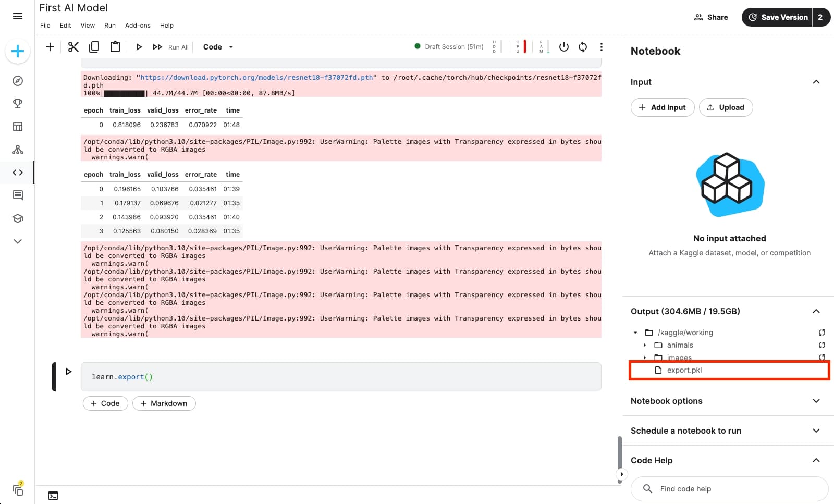The height and width of the screenshot is (504, 834).
Task: Open the Add-ons menu
Action: pos(137,25)
